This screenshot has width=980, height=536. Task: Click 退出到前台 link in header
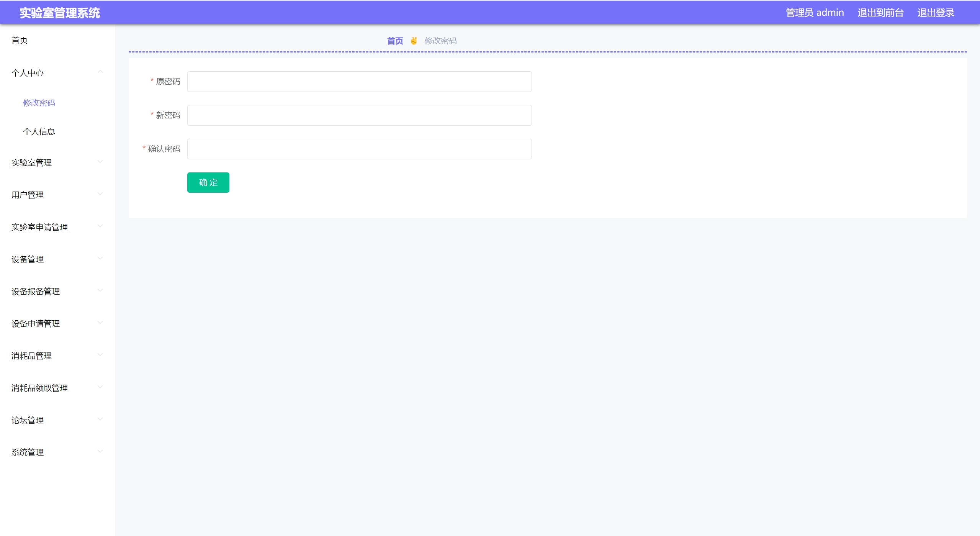(880, 13)
